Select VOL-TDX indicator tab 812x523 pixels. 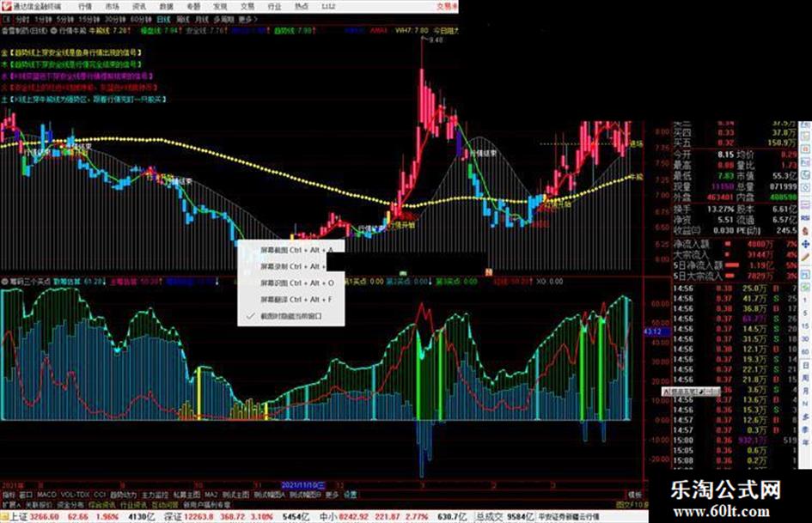click(x=76, y=495)
